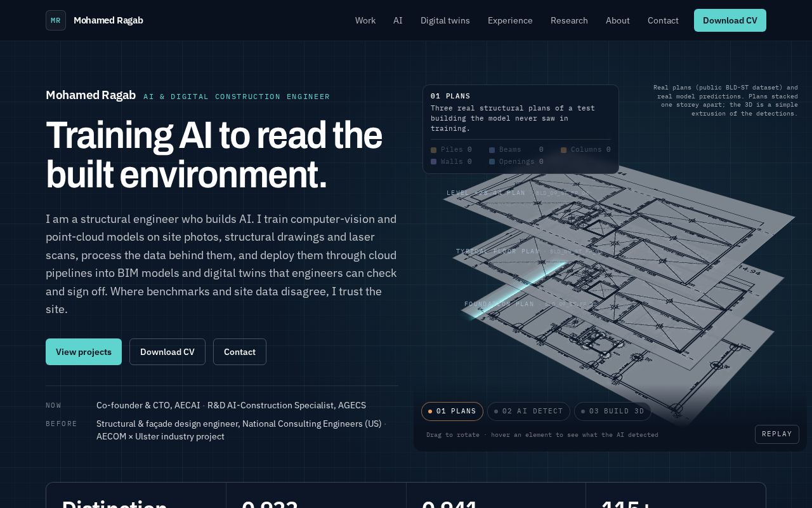Click the View projects button
812x508 pixels.
pos(84,352)
